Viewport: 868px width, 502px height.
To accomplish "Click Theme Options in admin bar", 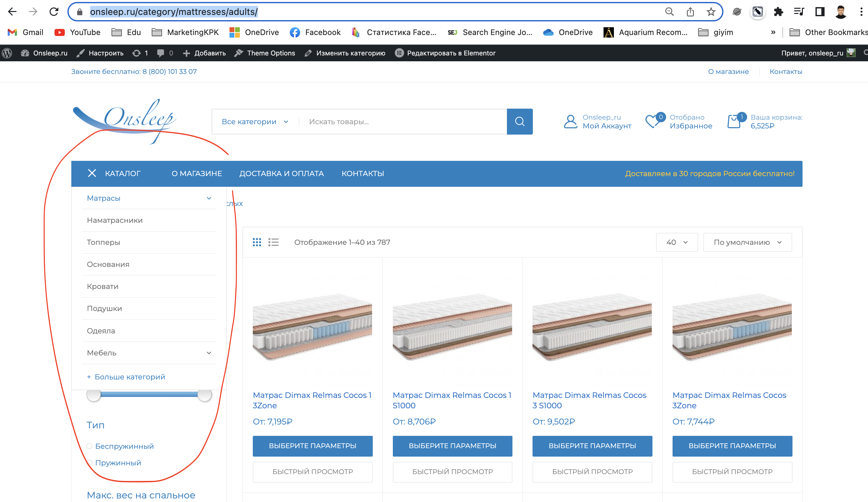I will pos(265,53).
